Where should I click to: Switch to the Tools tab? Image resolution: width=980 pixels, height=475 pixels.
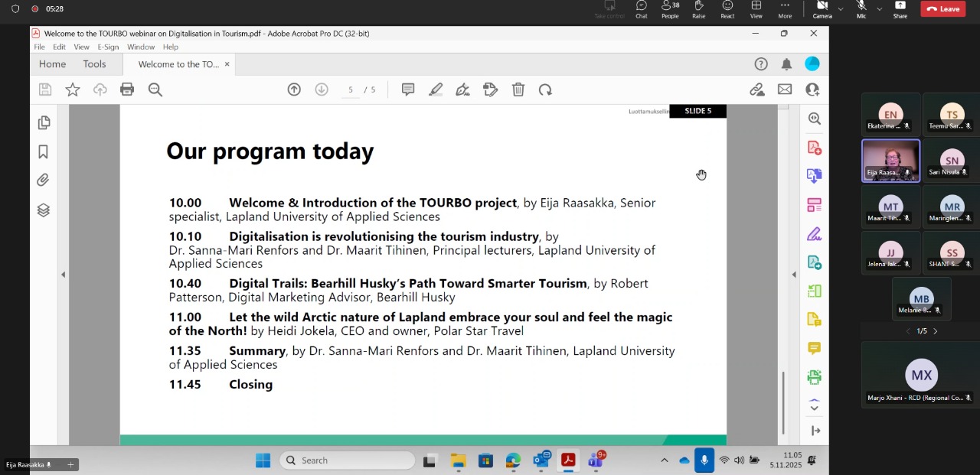point(94,64)
